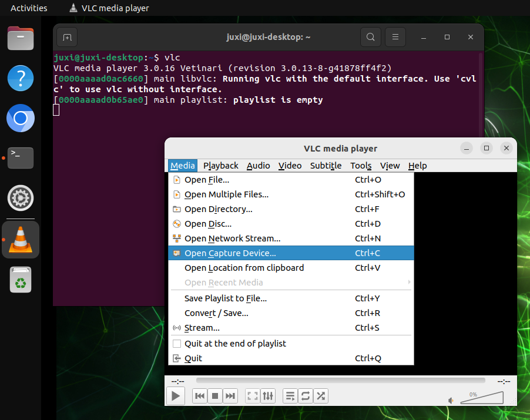The image size is (530, 420).
Task: Stop playback in VLC
Action: coord(215,396)
